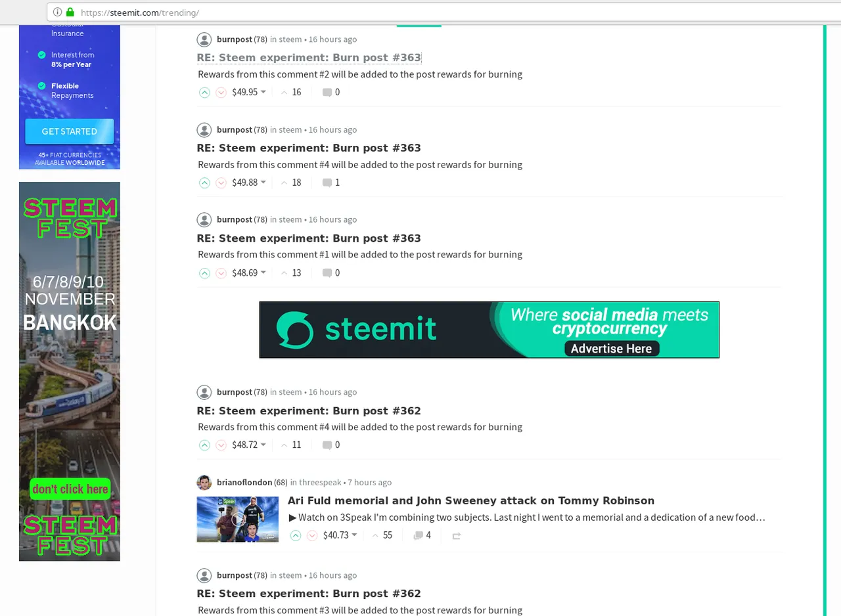The image size is (841, 616).
Task: Open the threespeak tag link
Action: (x=320, y=483)
